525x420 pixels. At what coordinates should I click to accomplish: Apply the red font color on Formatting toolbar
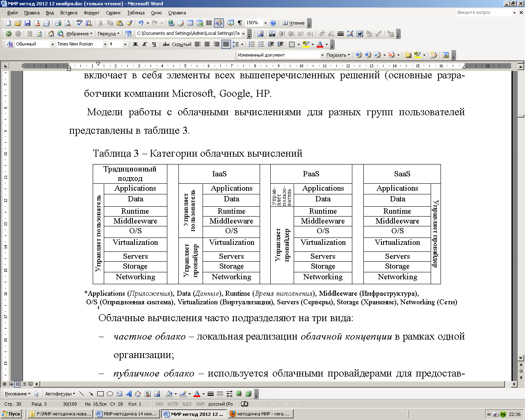(320, 44)
